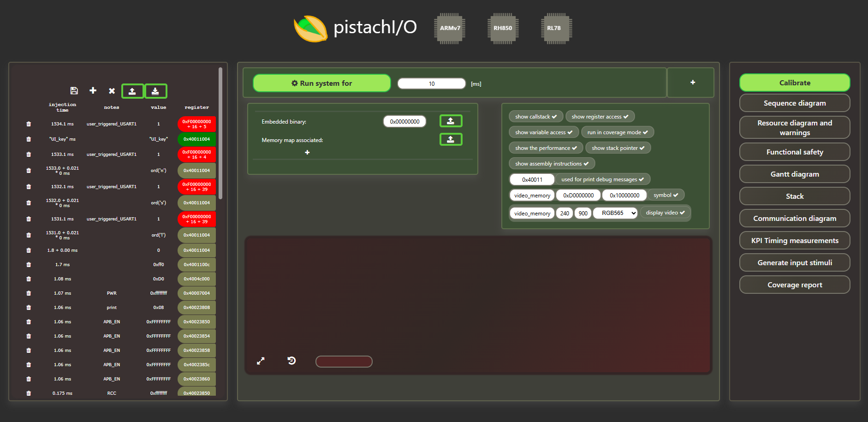Delete the 1534.1 ms injection row
The image size is (868, 422).
pos(29,124)
